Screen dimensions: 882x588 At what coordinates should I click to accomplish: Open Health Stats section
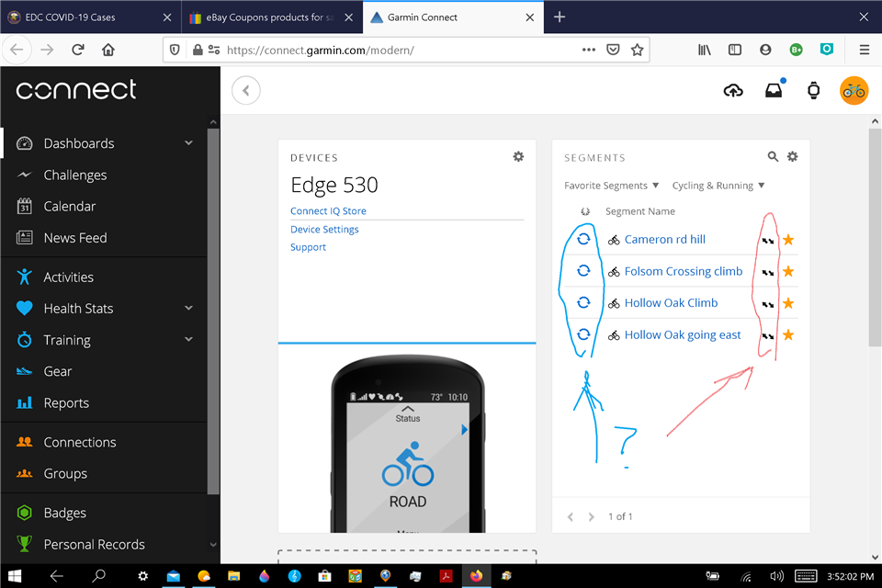pyautogui.click(x=78, y=309)
